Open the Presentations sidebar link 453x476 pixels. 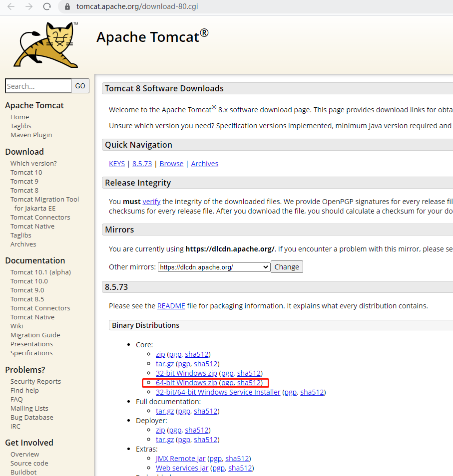tap(31, 344)
